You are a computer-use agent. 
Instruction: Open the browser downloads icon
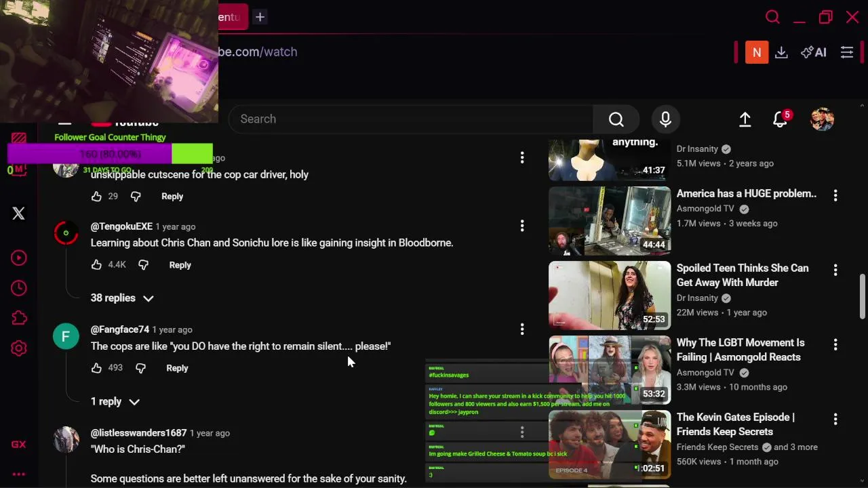781,52
